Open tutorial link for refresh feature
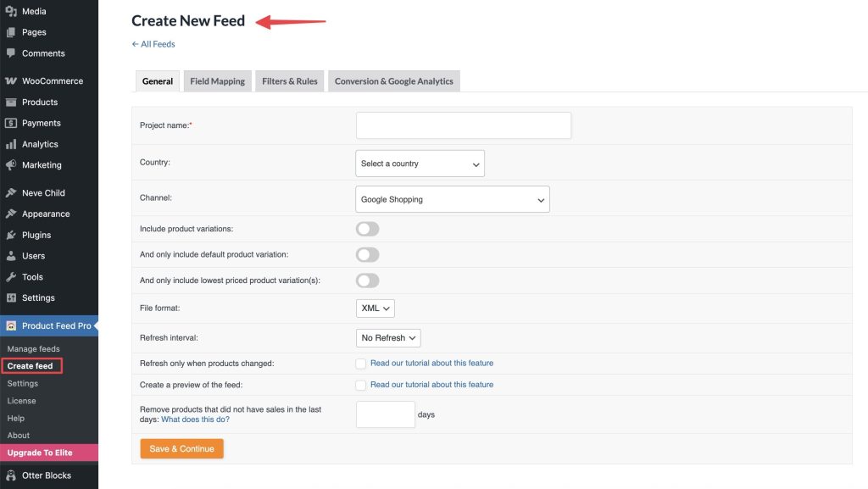 pos(431,363)
